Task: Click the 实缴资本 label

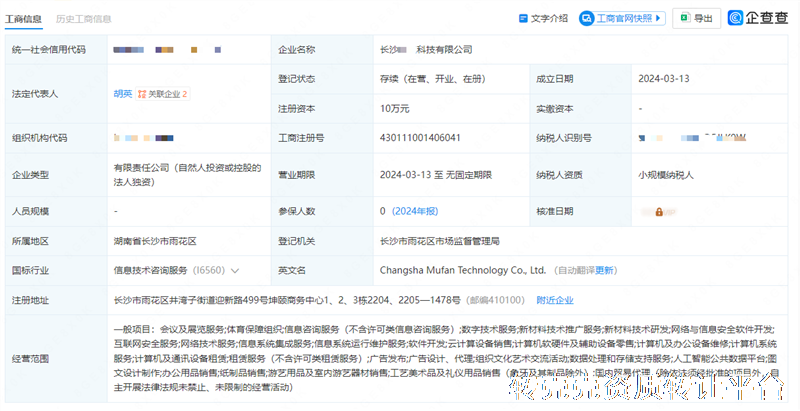Action: pyautogui.click(x=554, y=109)
